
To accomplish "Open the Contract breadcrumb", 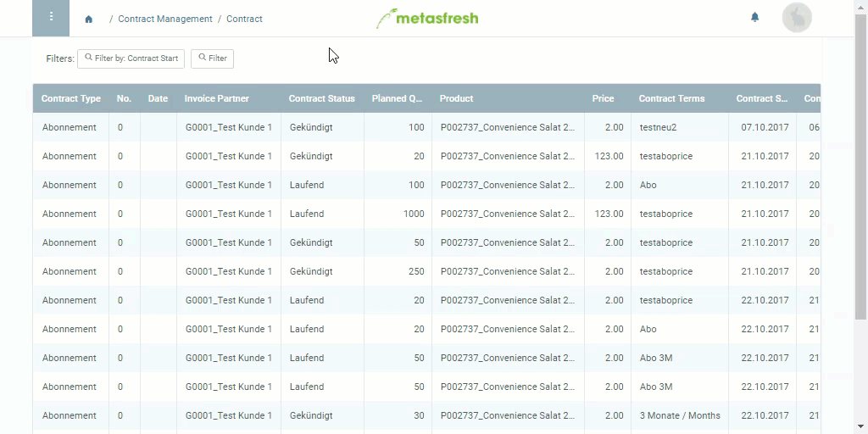I will pyautogui.click(x=244, y=19).
